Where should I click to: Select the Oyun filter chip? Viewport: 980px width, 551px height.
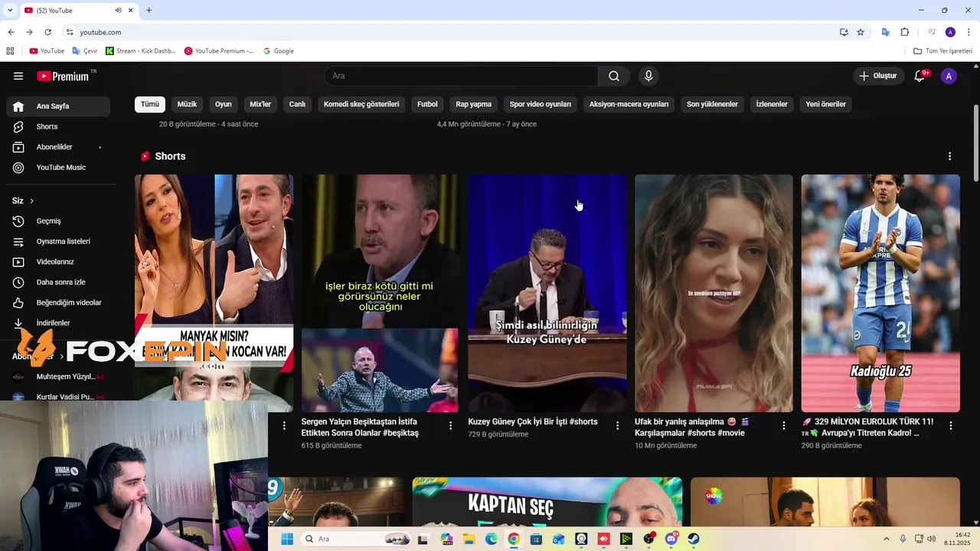tap(224, 104)
